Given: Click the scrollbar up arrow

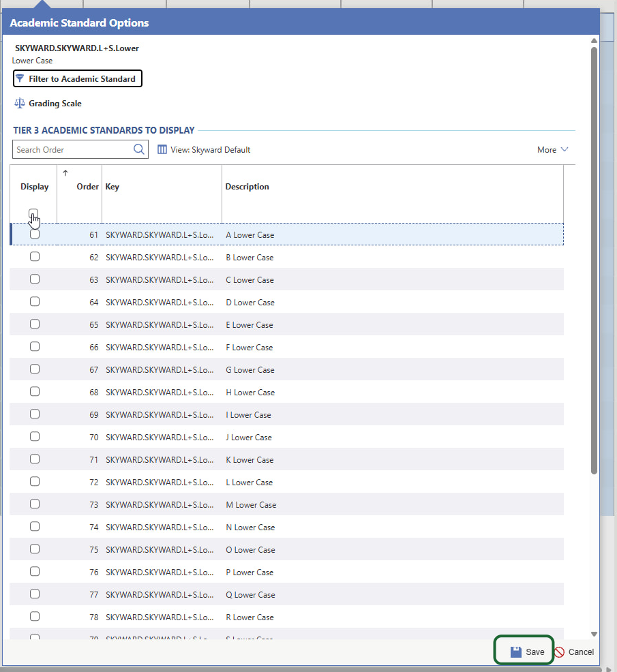Looking at the screenshot, I should [594, 40].
